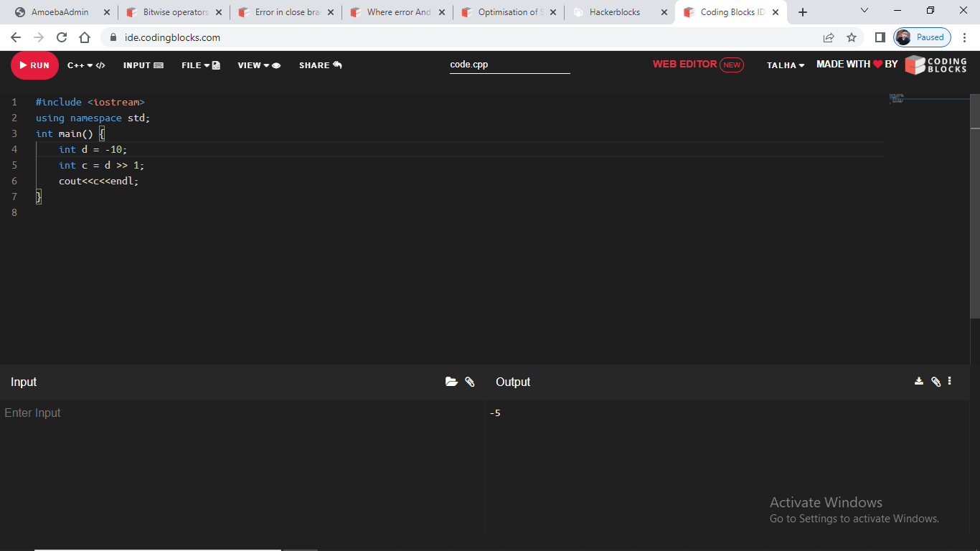Click the code.cpp filename field

click(509, 65)
